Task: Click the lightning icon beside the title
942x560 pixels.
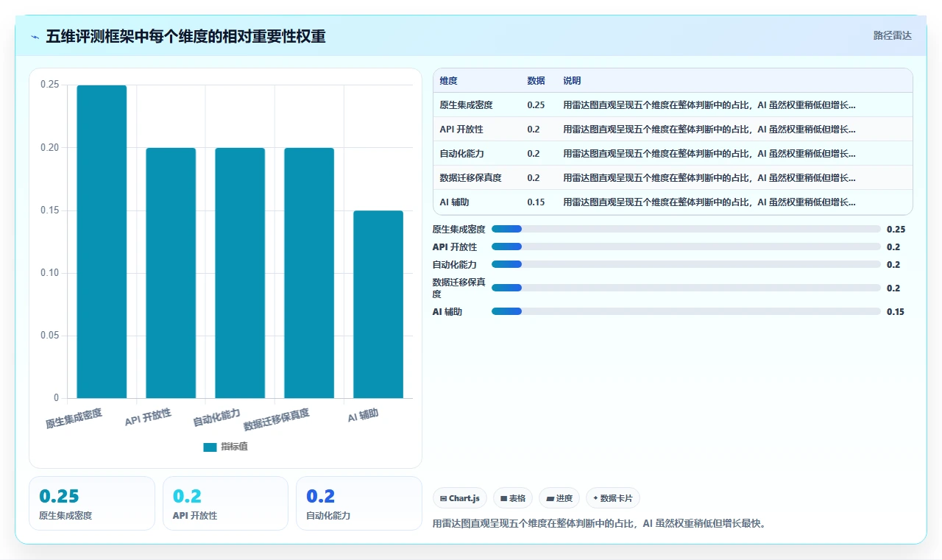Action: coord(35,37)
